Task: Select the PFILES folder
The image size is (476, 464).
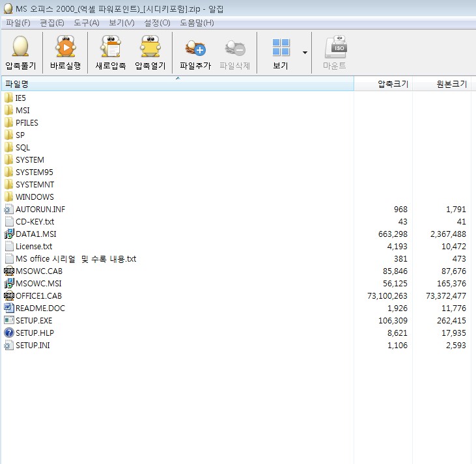Action: tap(27, 122)
